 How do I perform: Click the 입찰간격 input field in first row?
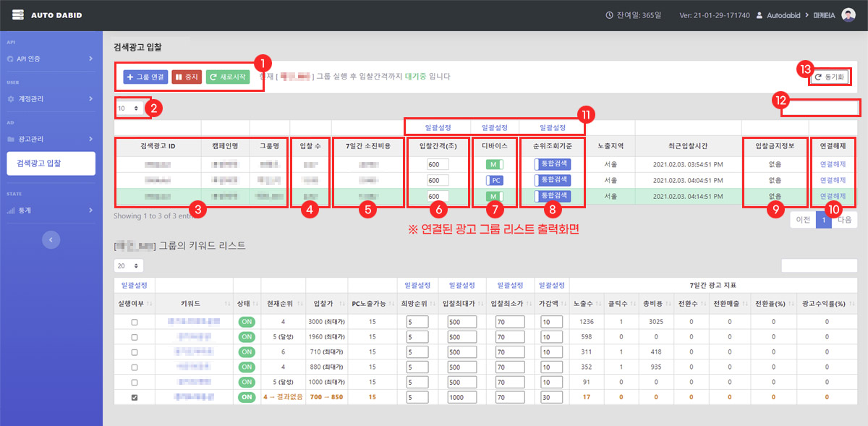438,164
